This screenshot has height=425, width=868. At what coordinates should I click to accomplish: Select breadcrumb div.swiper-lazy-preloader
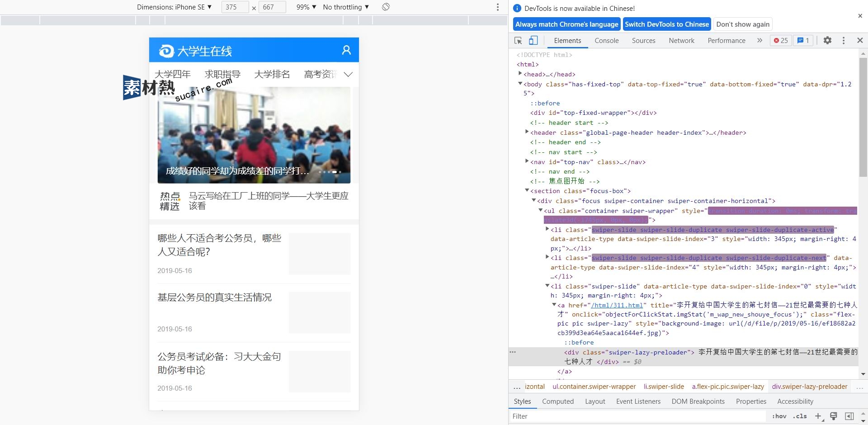810,387
